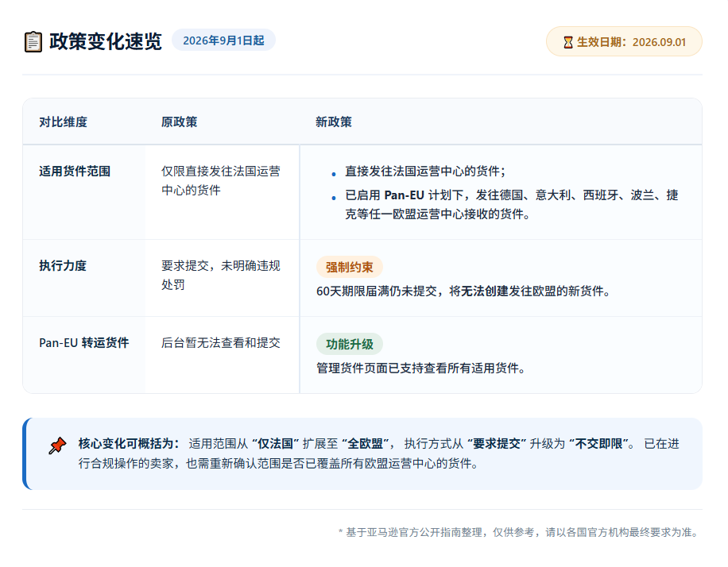This screenshot has width=728, height=567.
Task: Click the 政策变化速览 heading
Action: (x=106, y=41)
